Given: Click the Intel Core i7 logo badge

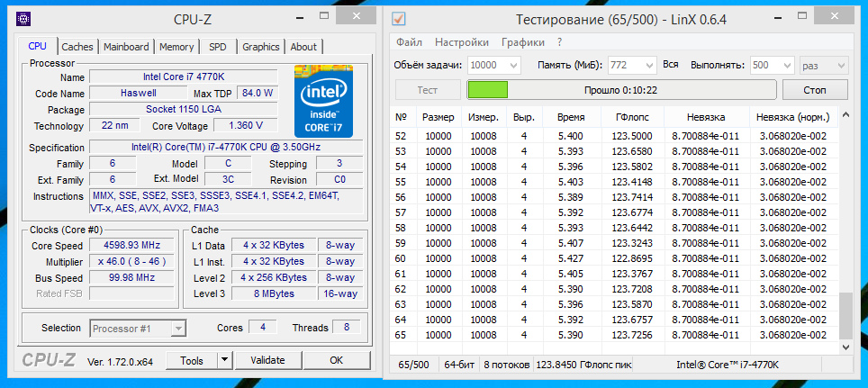Looking at the screenshot, I should tap(325, 99).
